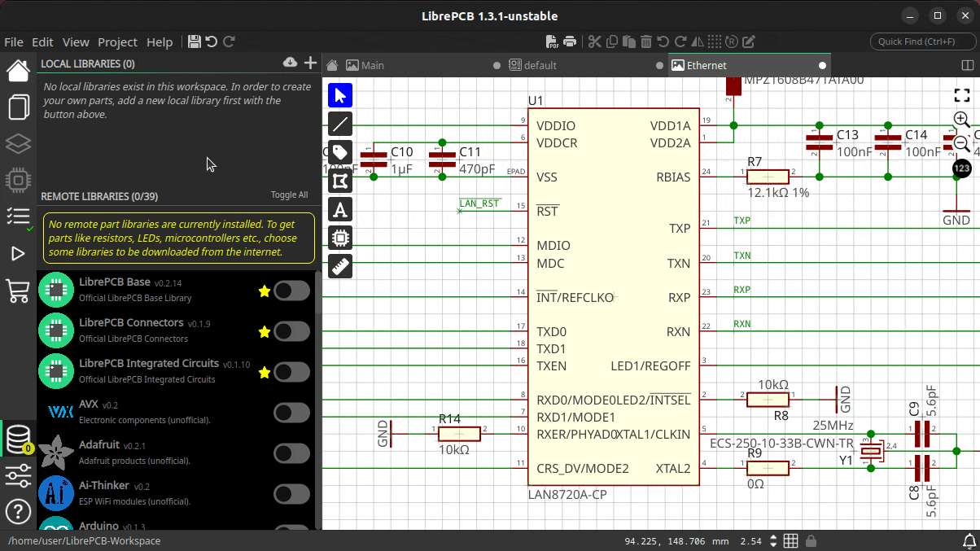Enable the LibrePCB Base library switch
The image size is (980, 551).
291,291
